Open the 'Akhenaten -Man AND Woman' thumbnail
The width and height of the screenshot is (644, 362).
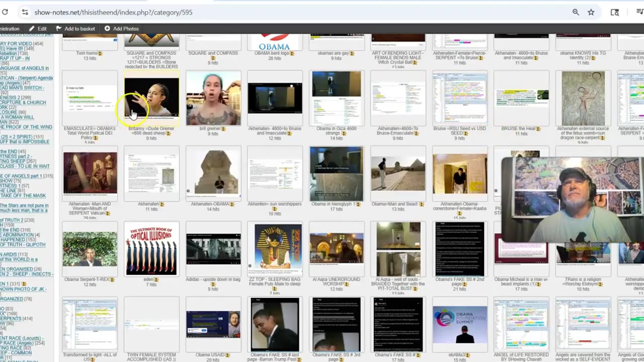tap(90, 173)
